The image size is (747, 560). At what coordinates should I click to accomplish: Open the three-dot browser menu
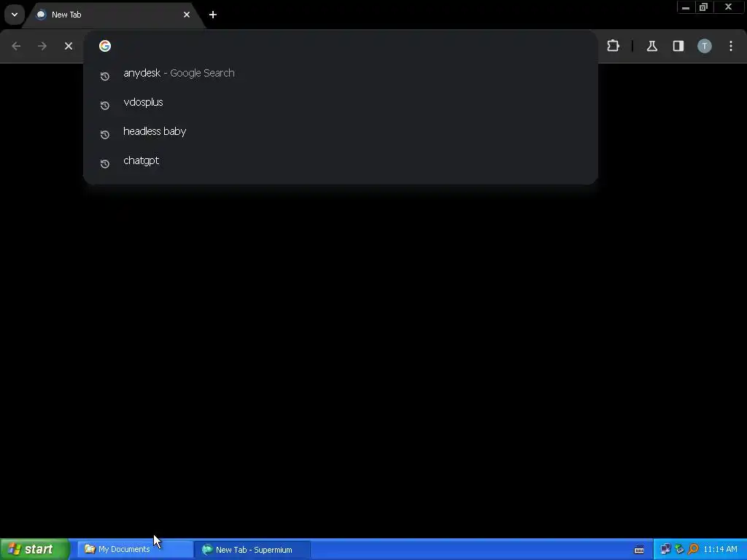(731, 46)
